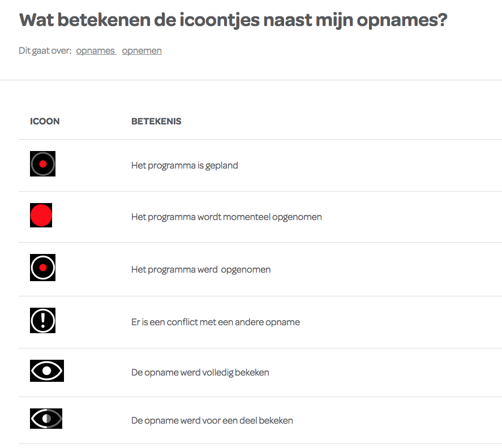Click the scheduled recording icon

(x=42, y=164)
